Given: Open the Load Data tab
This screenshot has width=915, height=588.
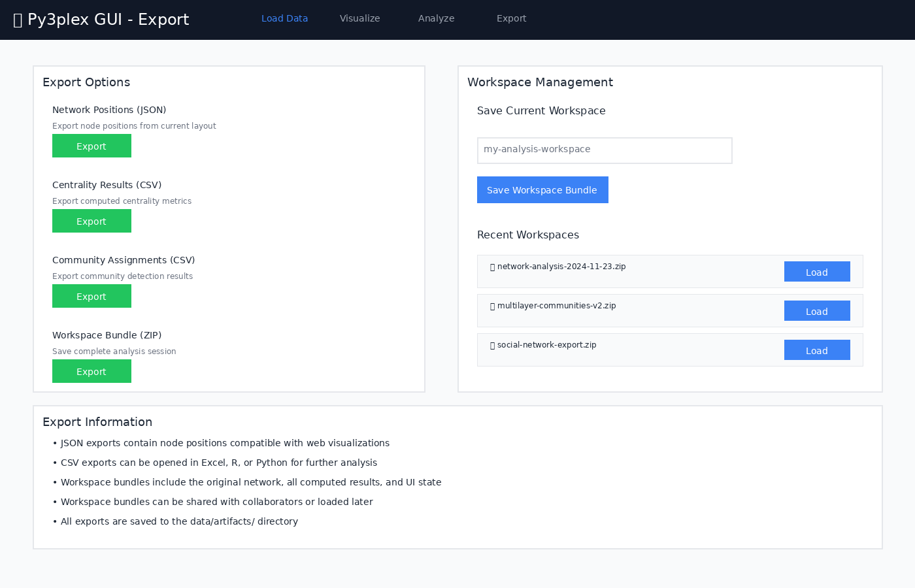Looking at the screenshot, I should pyautogui.click(x=284, y=18).
